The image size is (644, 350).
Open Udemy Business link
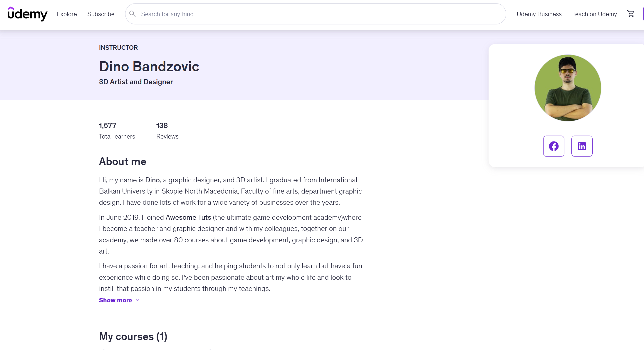coord(539,14)
